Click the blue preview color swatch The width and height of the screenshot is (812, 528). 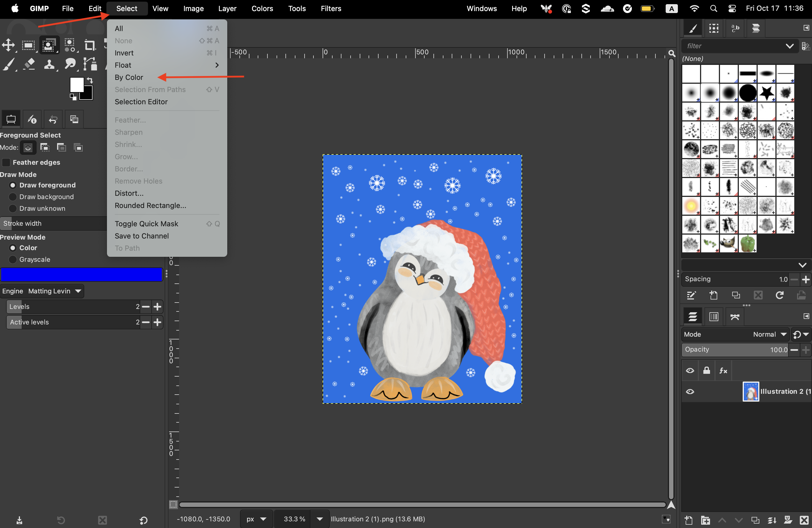click(81, 275)
